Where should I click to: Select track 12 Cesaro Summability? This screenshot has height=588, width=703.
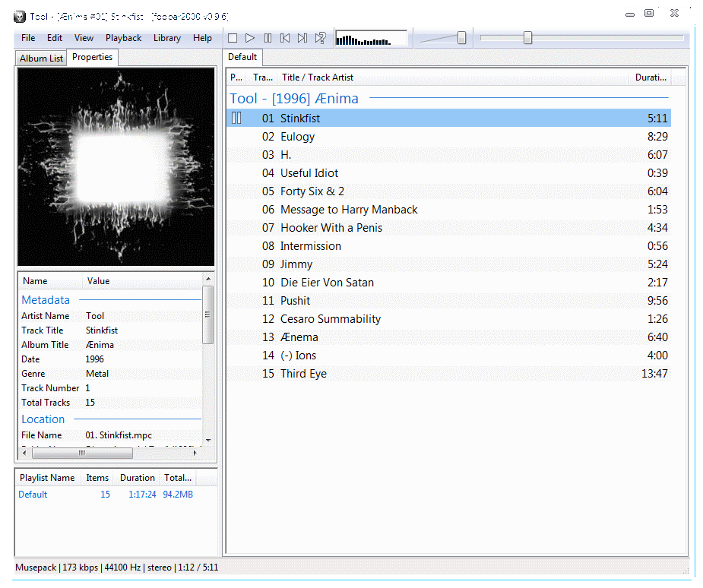(x=448, y=319)
